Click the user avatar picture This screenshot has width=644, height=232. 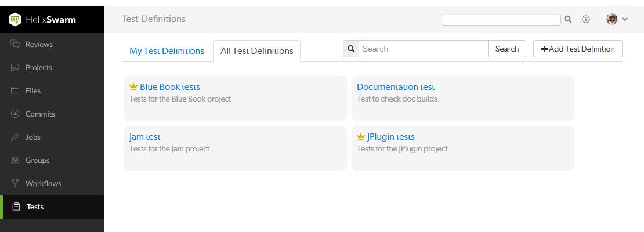click(x=612, y=19)
